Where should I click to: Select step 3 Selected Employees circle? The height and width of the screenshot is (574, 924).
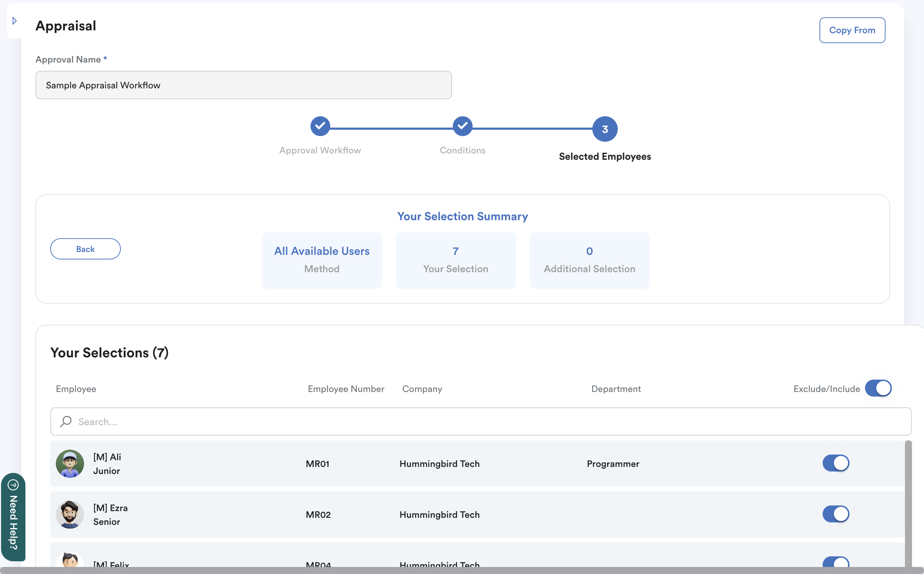(x=604, y=129)
